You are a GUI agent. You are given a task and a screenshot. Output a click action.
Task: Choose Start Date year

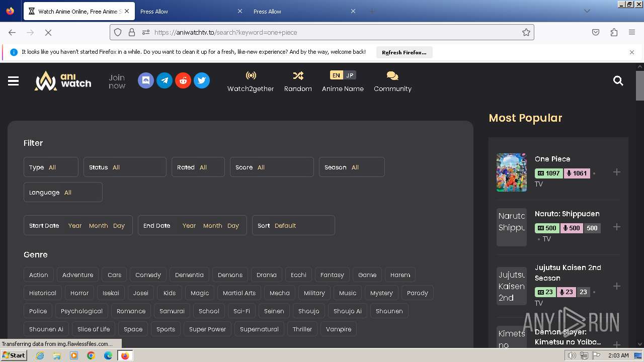click(75, 226)
